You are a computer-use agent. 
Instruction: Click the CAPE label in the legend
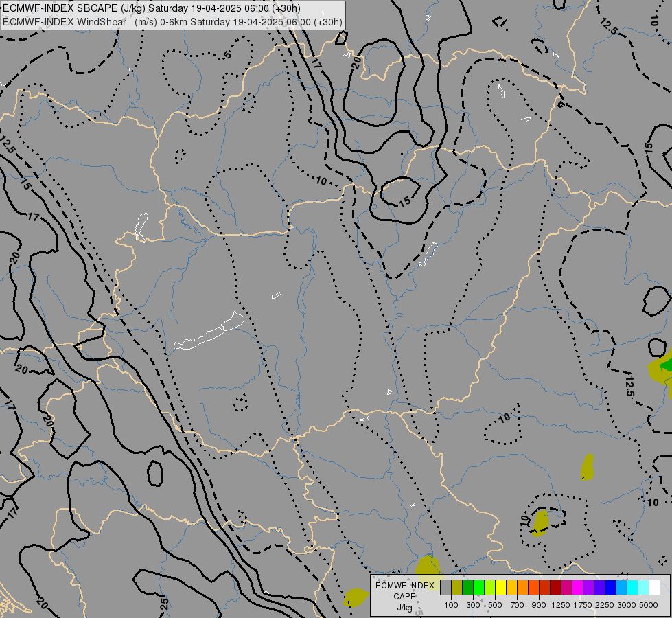[404, 597]
